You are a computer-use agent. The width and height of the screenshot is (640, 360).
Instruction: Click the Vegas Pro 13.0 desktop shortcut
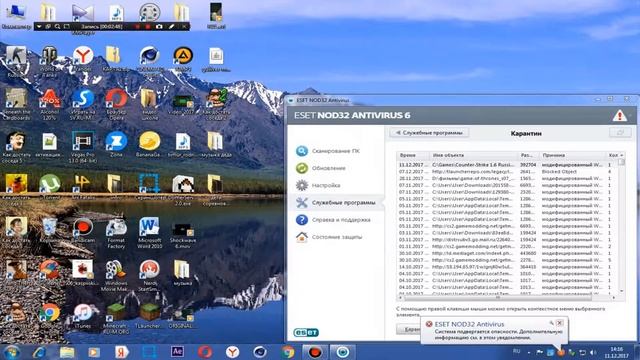(83, 147)
